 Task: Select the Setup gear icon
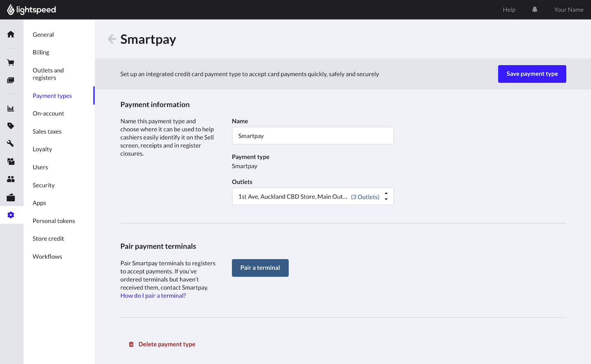click(11, 215)
